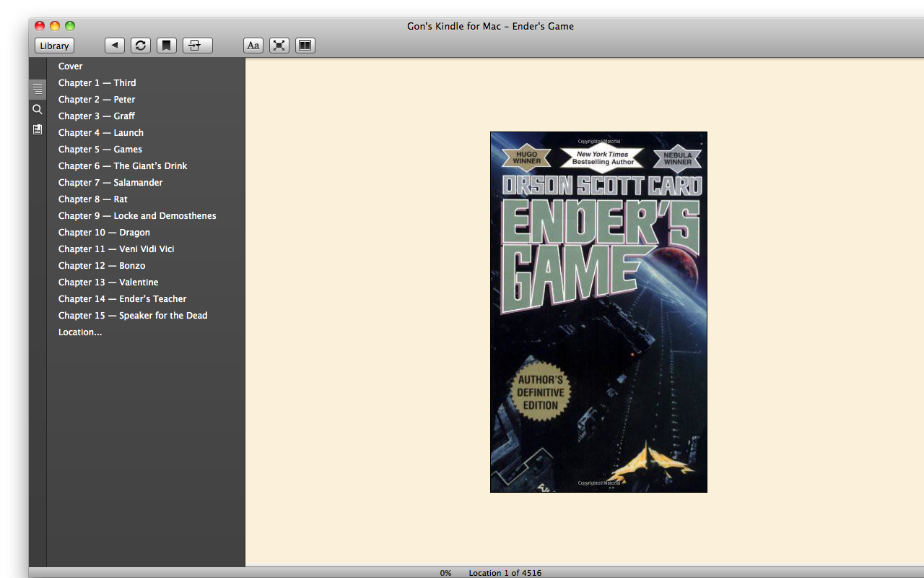
Task: Add a bookmark with the bookmark icon
Action: point(167,46)
